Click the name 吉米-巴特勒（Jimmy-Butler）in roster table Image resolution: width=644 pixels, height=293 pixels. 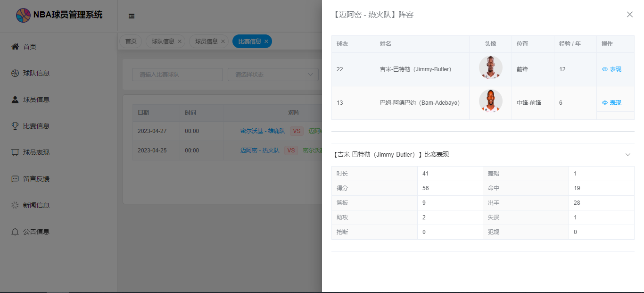[416, 69]
